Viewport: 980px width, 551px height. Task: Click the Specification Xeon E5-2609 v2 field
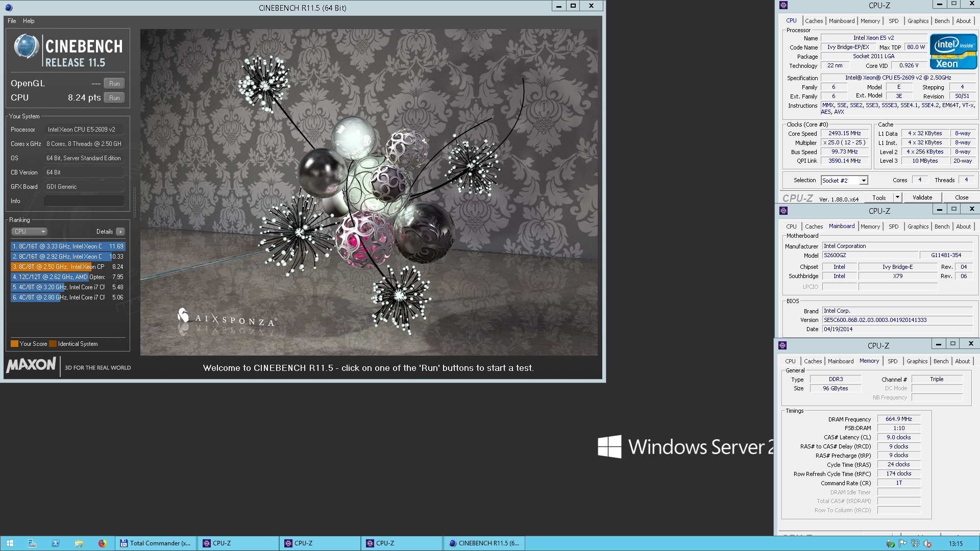[898, 78]
